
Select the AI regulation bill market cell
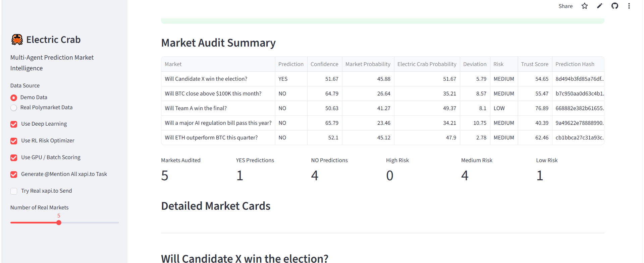(x=218, y=123)
